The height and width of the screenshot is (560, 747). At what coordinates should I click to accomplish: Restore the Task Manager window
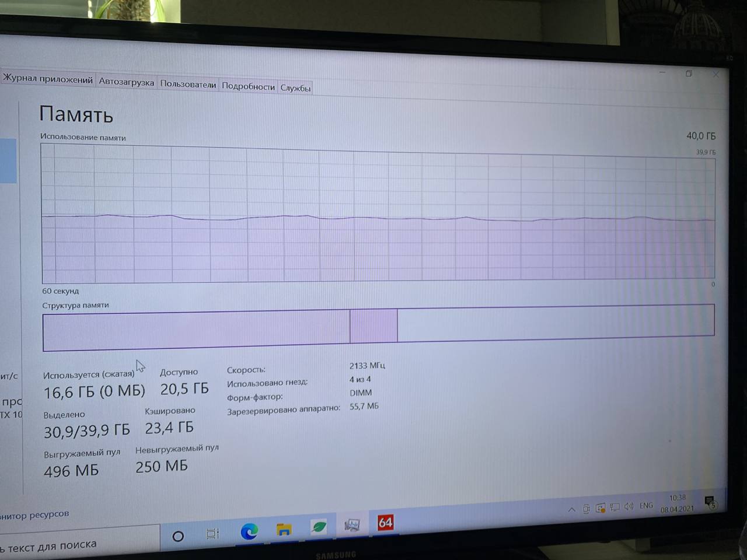point(689,73)
